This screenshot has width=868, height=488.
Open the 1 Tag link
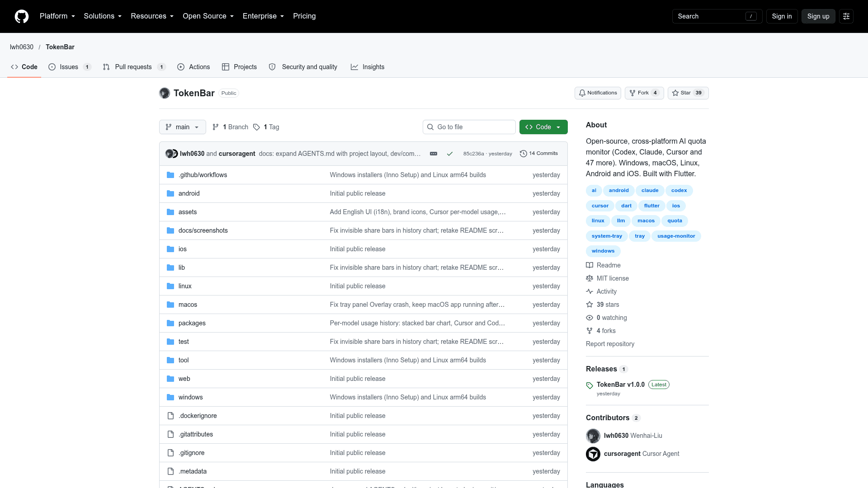tap(267, 127)
